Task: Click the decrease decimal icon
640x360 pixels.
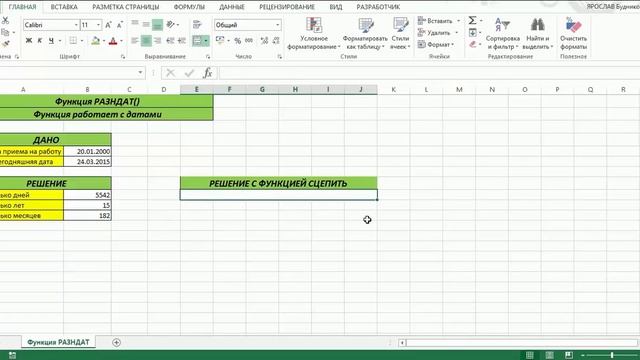Action: pos(276,40)
